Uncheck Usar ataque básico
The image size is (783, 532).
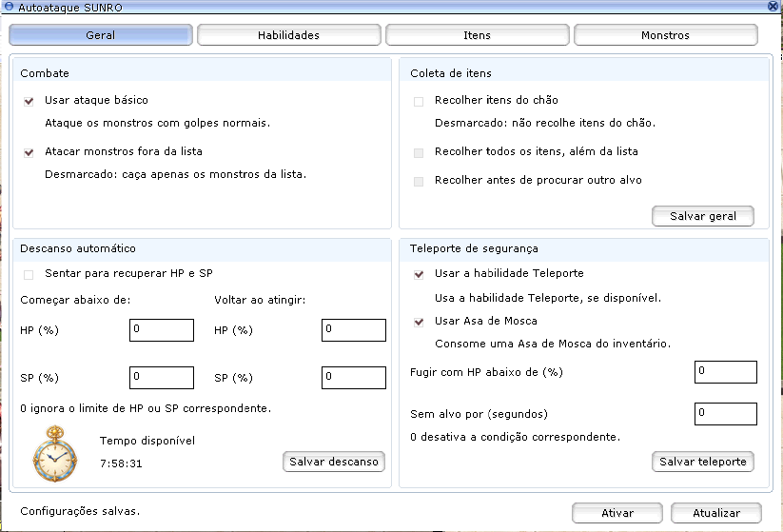29,102
